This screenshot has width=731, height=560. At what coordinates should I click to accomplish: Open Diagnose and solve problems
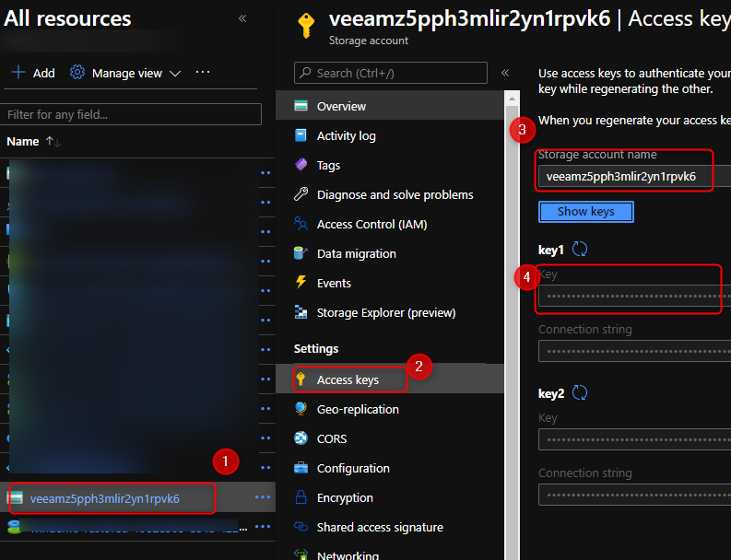tap(395, 194)
